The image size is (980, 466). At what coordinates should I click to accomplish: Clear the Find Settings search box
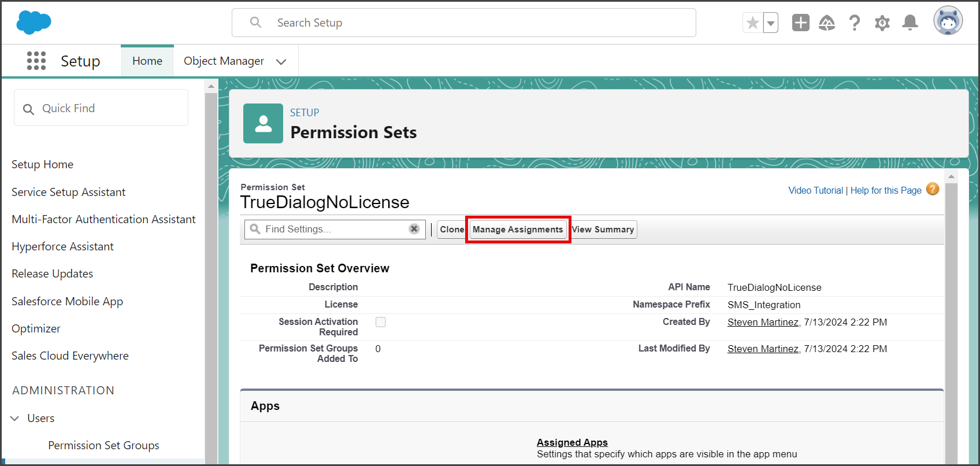[414, 229]
